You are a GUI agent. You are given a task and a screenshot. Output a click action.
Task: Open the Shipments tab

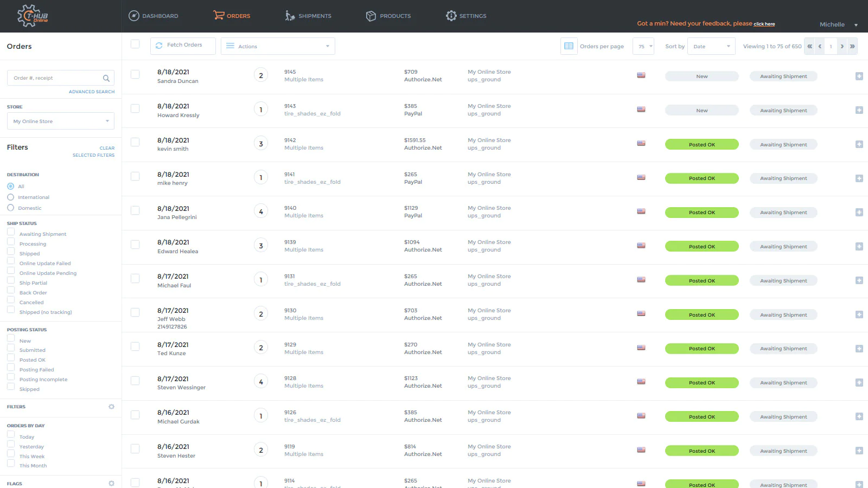[x=308, y=16]
